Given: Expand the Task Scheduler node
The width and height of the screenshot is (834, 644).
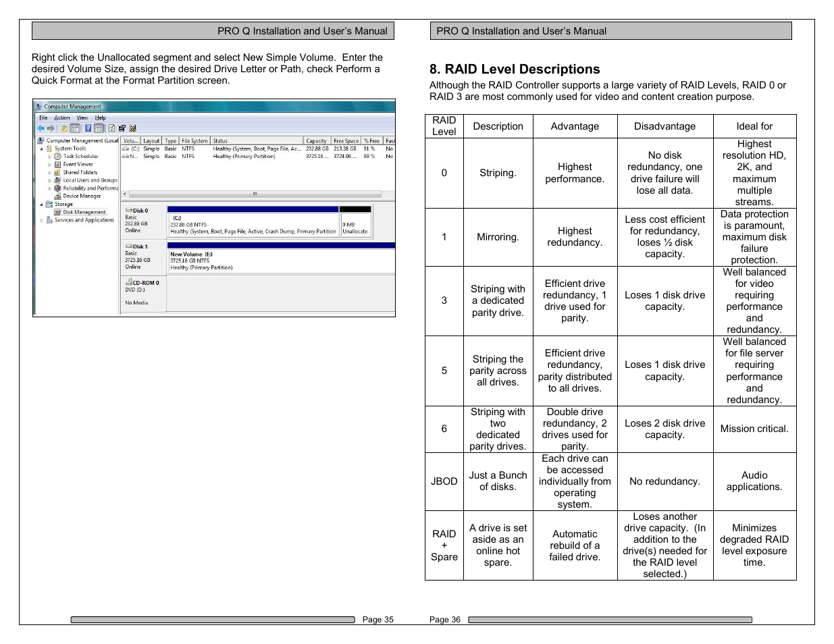Looking at the screenshot, I should 50,157.
